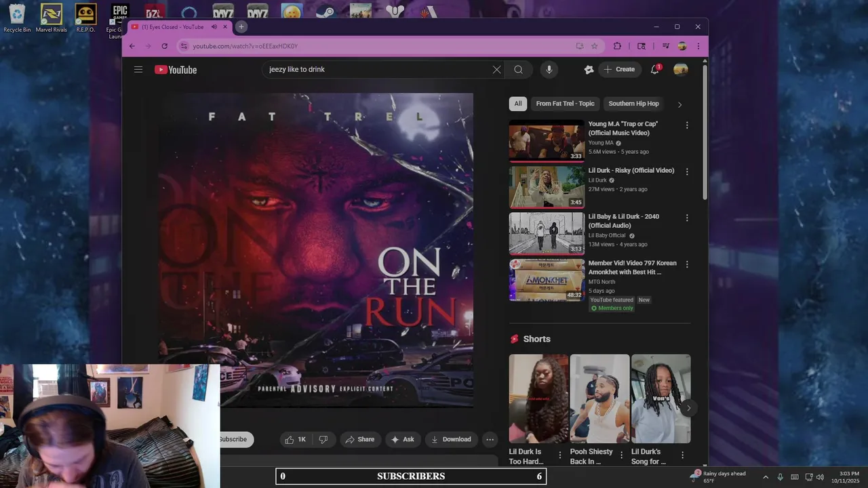
Task: Open the tab search icon in toolbar
Action: pos(642,46)
